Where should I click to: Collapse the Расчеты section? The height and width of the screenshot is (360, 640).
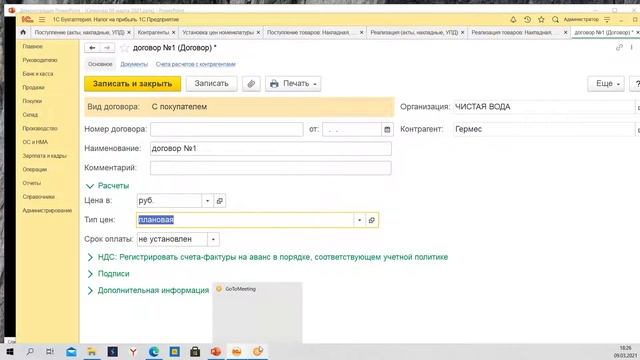(90, 186)
